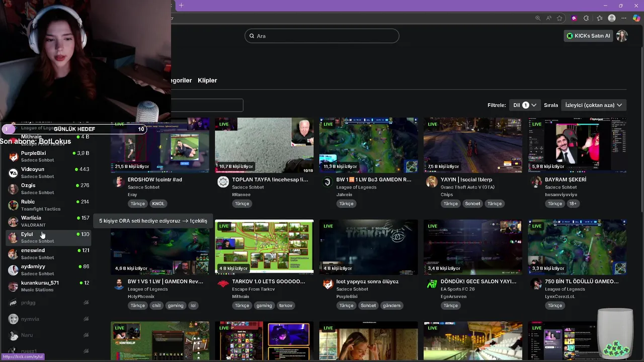
Task: Open the browser profile avatar
Action: (612, 18)
